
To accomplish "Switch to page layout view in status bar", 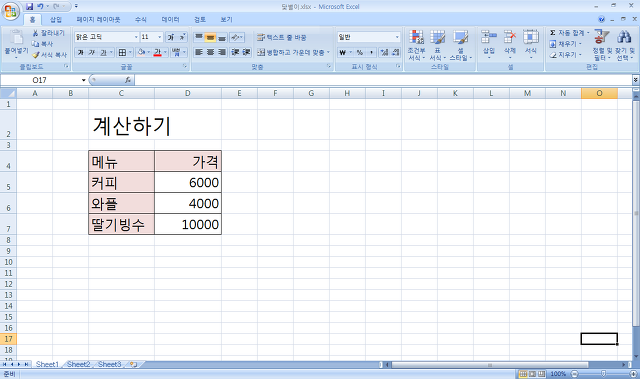I will (532, 374).
